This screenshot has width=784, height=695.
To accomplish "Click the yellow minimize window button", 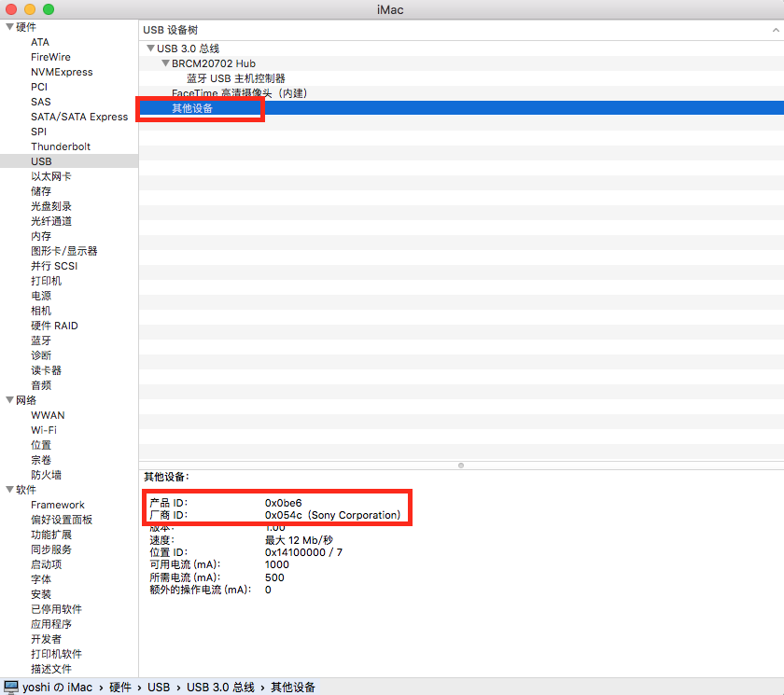I will [30, 9].
